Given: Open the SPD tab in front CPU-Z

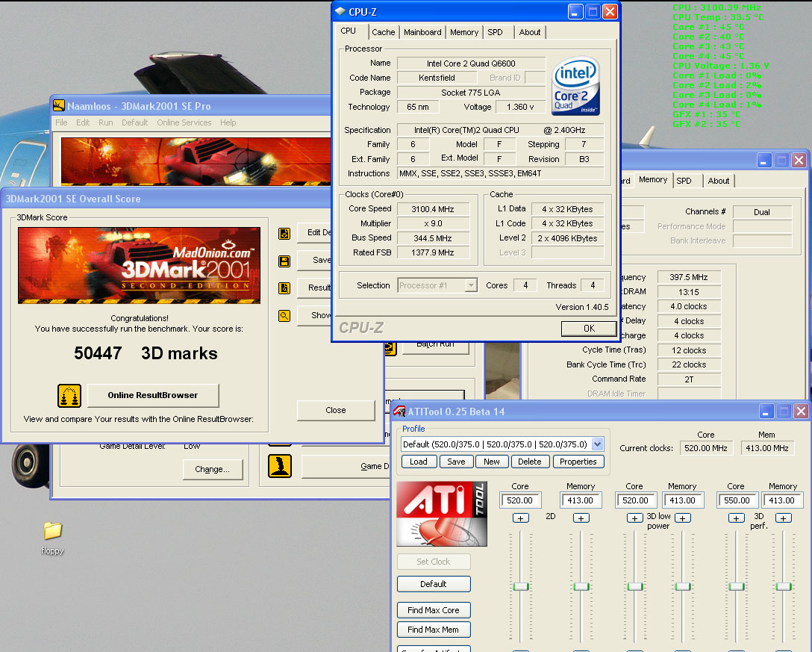Looking at the screenshot, I should point(495,32).
